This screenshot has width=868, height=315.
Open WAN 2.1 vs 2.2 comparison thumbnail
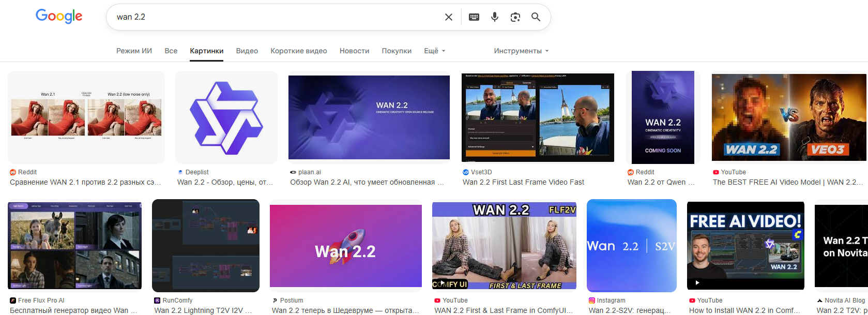point(86,117)
